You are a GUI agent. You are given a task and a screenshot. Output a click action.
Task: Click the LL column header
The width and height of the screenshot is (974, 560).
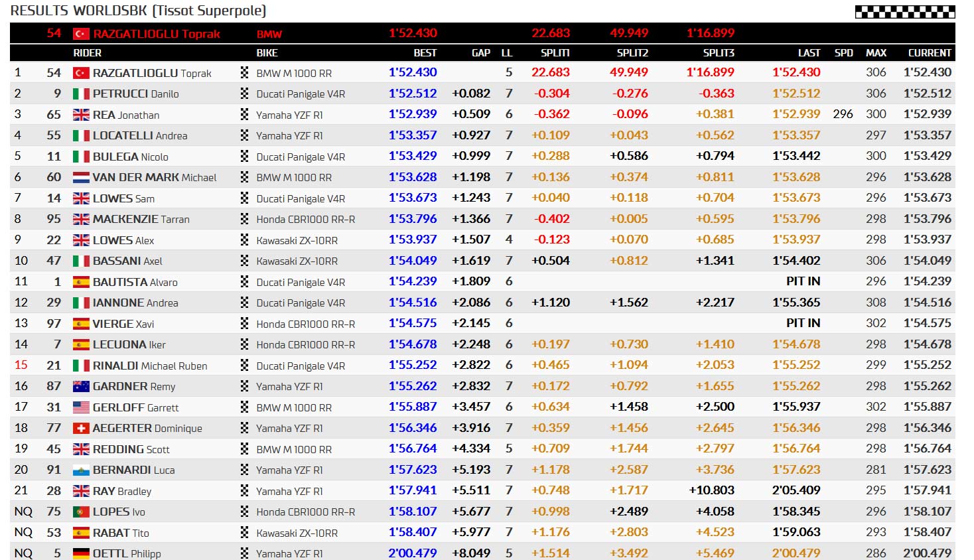(x=507, y=53)
